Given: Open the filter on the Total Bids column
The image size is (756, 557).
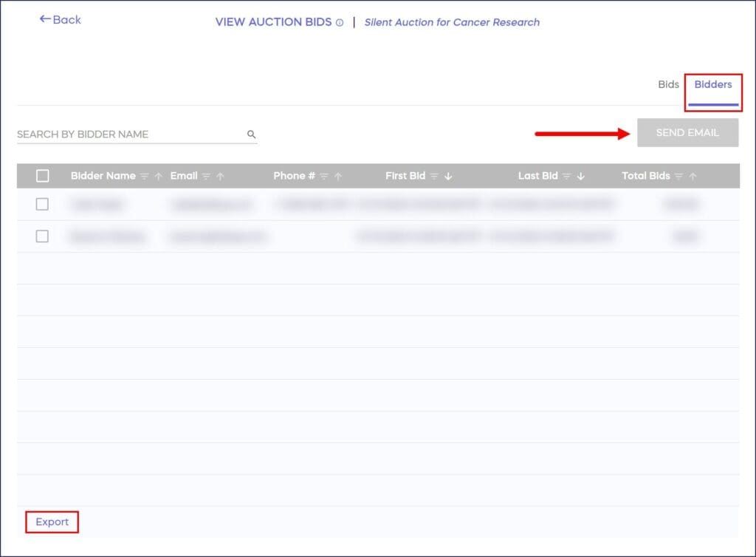Looking at the screenshot, I should click(678, 176).
